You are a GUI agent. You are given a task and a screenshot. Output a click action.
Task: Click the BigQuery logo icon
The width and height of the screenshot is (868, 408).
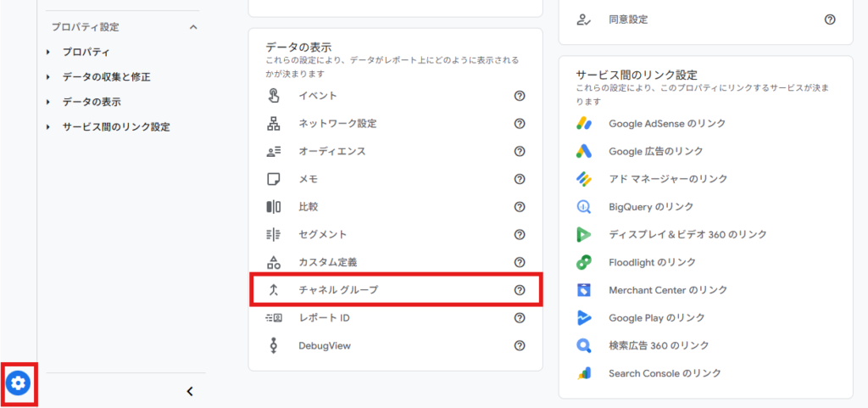coord(584,206)
